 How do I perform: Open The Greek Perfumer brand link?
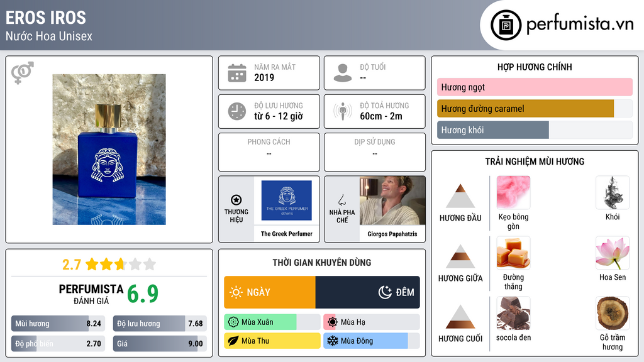[x=287, y=234]
